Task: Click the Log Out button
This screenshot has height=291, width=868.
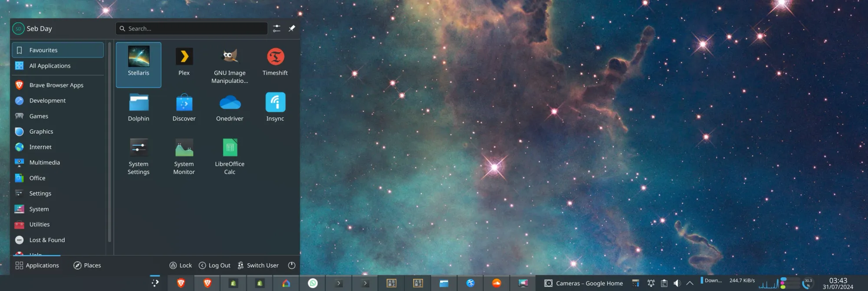Action: click(x=214, y=265)
